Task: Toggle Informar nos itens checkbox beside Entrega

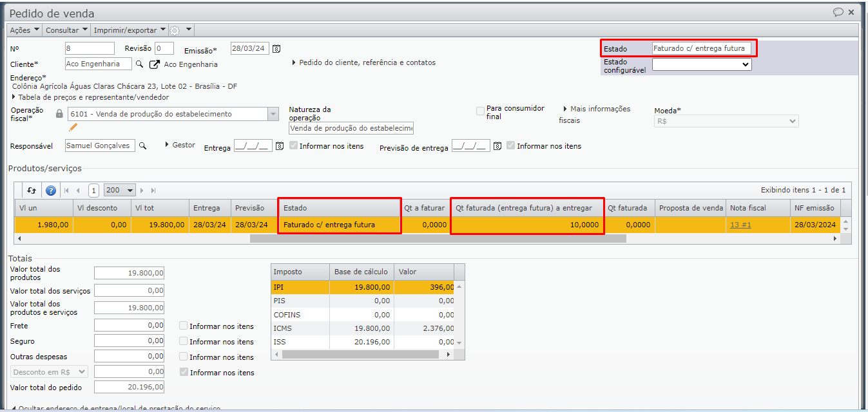Action: [x=294, y=145]
